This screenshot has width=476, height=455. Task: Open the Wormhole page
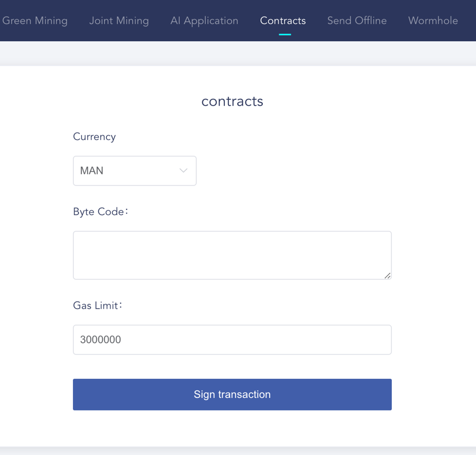[x=433, y=21]
